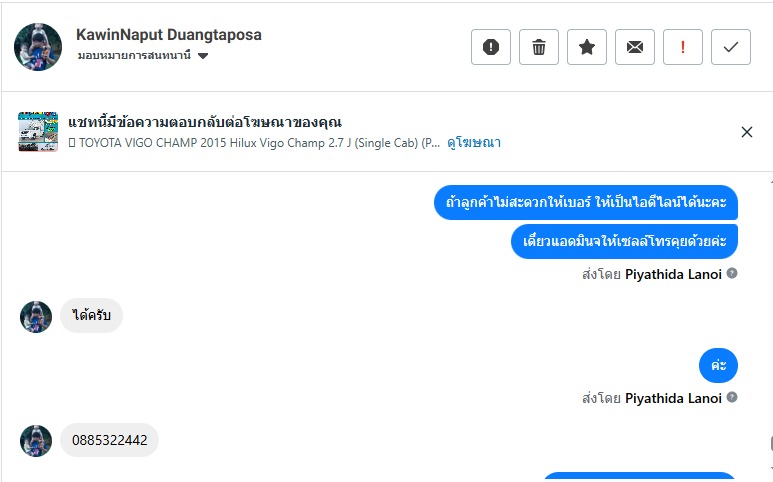Screen dimensions: 773x482
Task: Select the ได้ครับ customer message bubble
Action: [91, 315]
